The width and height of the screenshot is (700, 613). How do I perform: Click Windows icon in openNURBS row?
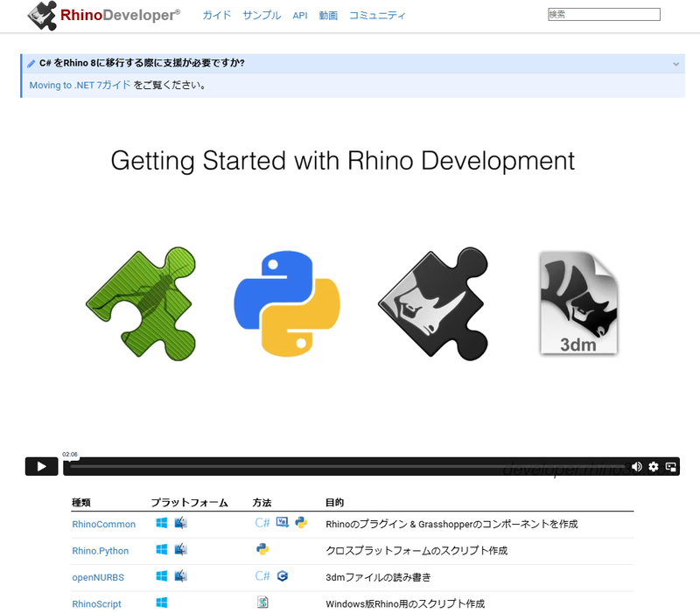tap(162, 576)
